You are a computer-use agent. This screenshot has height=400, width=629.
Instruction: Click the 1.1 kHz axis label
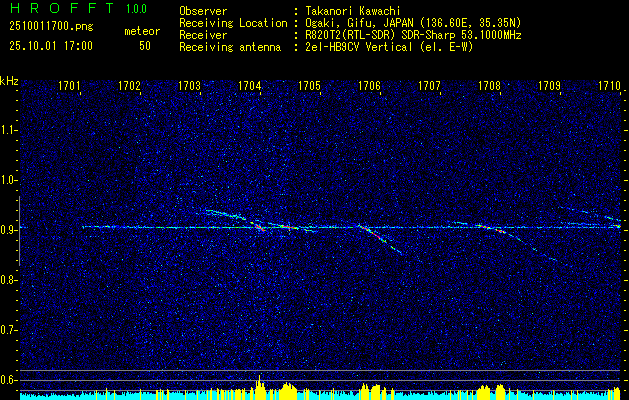coord(8,130)
